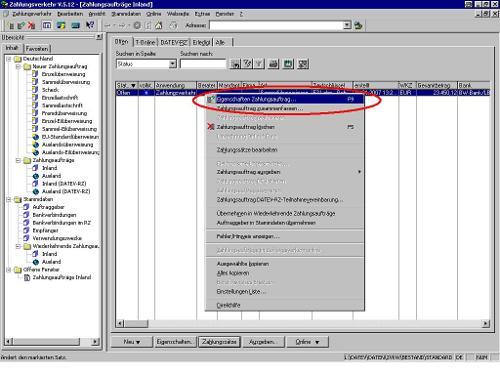Choose Einstellungen Liste in context menu
Viewport: 500px width, 375px height.
(285, 291)
